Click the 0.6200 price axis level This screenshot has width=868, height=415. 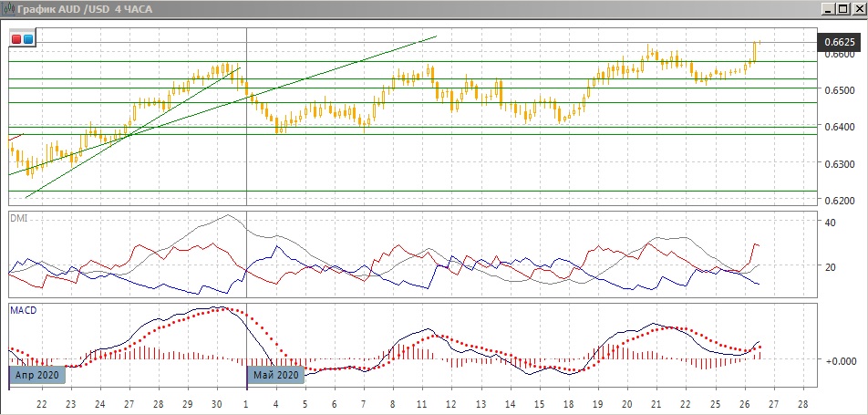coord(838,201)
